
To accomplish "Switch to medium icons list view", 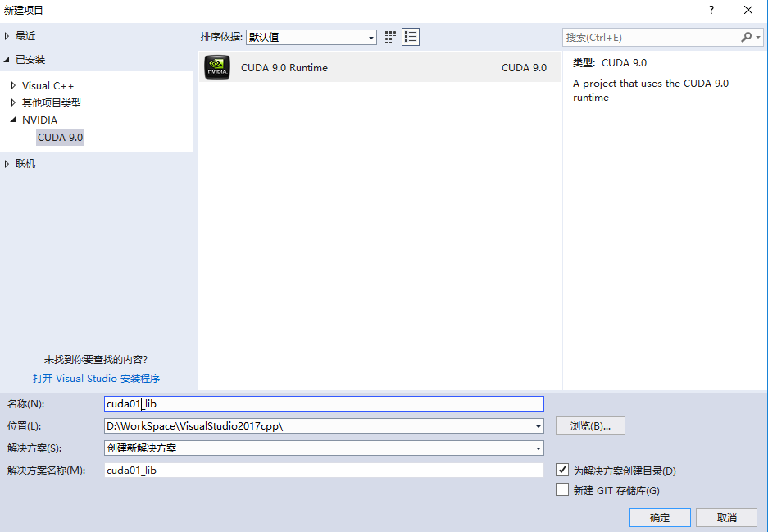I will click(x=411, y=37).
